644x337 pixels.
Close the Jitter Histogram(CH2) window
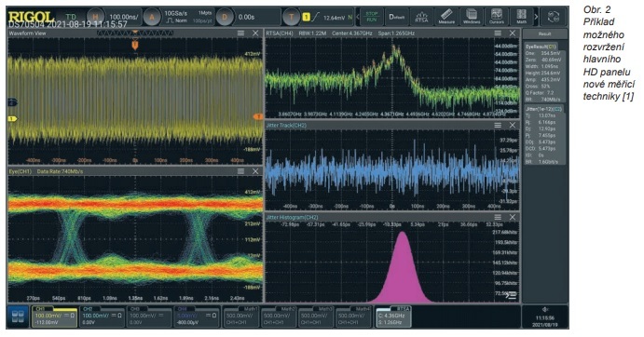(513, 217)
